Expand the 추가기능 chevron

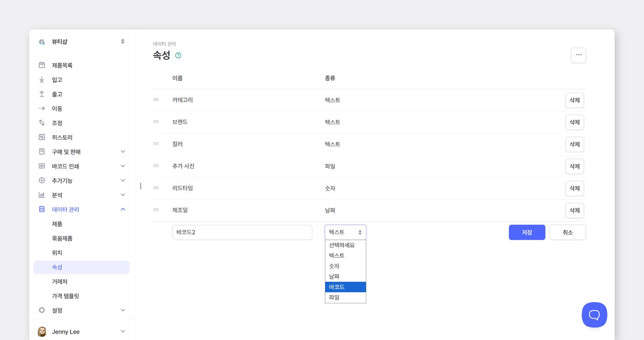pyautogui.click(x=123, y=180)
